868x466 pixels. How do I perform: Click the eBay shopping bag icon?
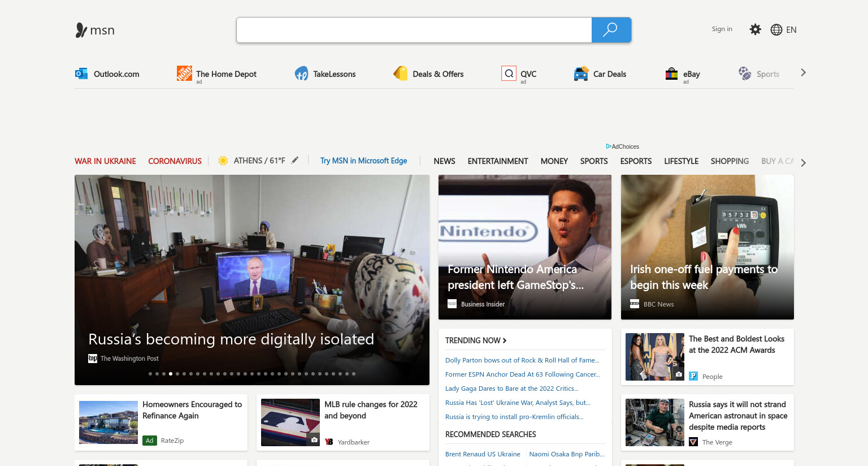click(671, 74)
